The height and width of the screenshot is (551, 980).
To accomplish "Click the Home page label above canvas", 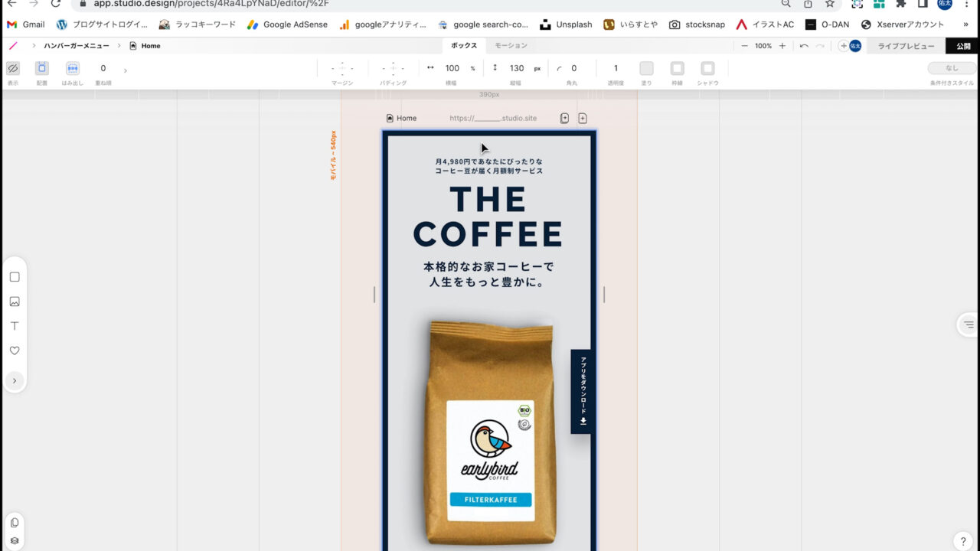I will click(x=402, y=118).
